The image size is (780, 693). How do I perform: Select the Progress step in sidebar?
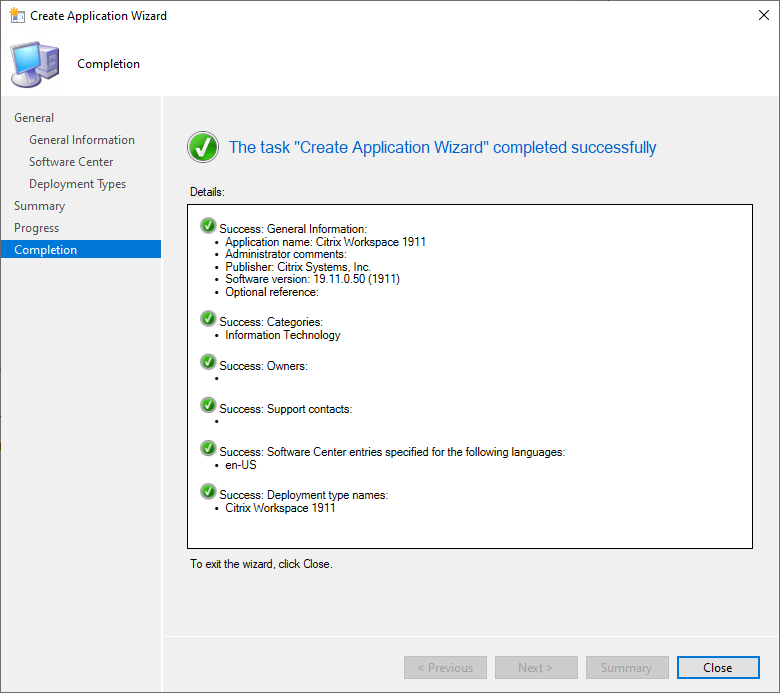[x=36, y=228]
